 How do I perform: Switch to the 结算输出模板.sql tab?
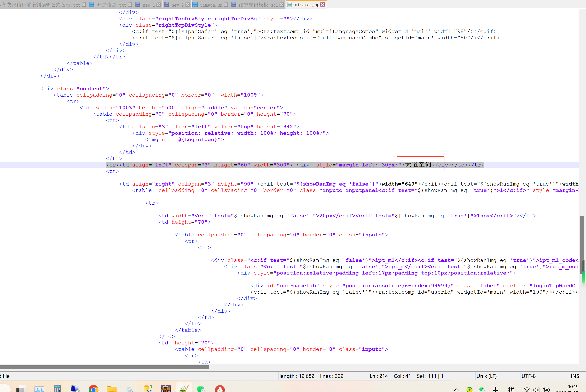click(258, 5)
